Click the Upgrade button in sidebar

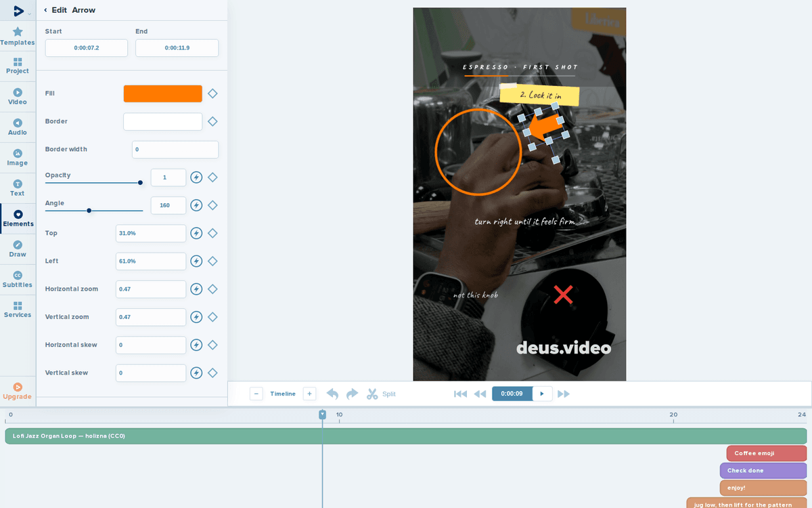(18, 391)
